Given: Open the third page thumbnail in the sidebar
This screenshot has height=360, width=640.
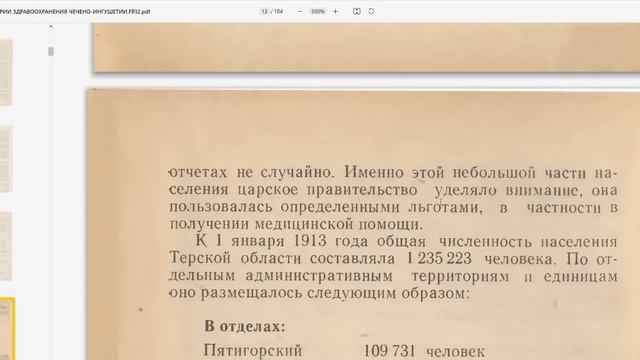Looking at the screenshot, I should coord(6,246).
